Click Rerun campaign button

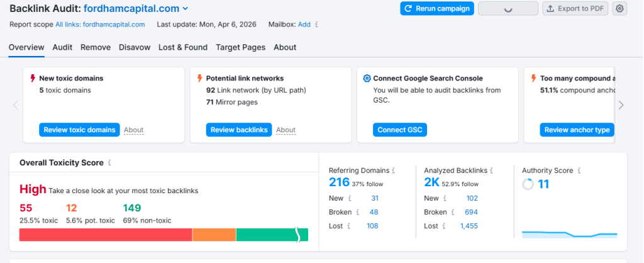(437, 9)
